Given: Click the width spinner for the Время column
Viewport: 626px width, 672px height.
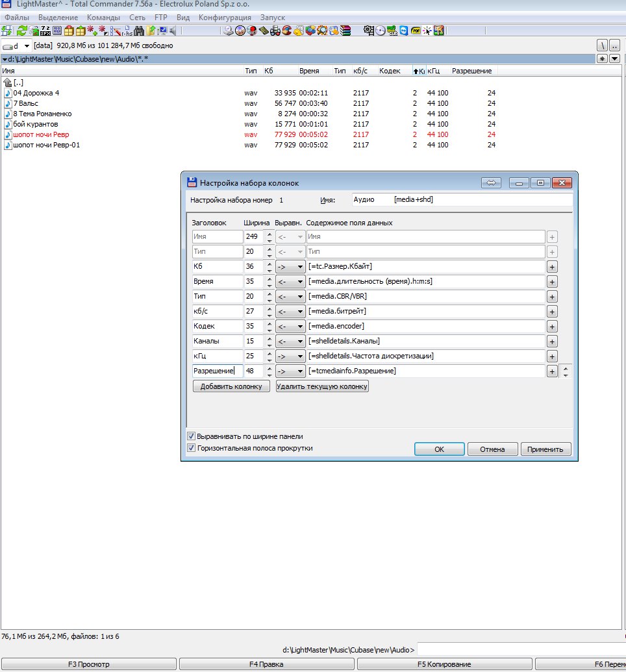Looking at the screenshot, I should tap(269, 282).
